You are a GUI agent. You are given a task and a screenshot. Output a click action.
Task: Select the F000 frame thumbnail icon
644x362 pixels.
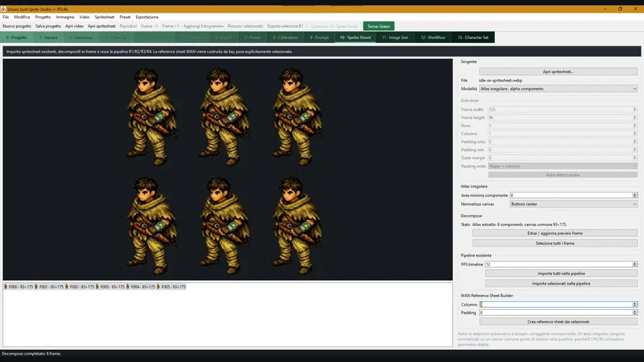coord(6,286)
